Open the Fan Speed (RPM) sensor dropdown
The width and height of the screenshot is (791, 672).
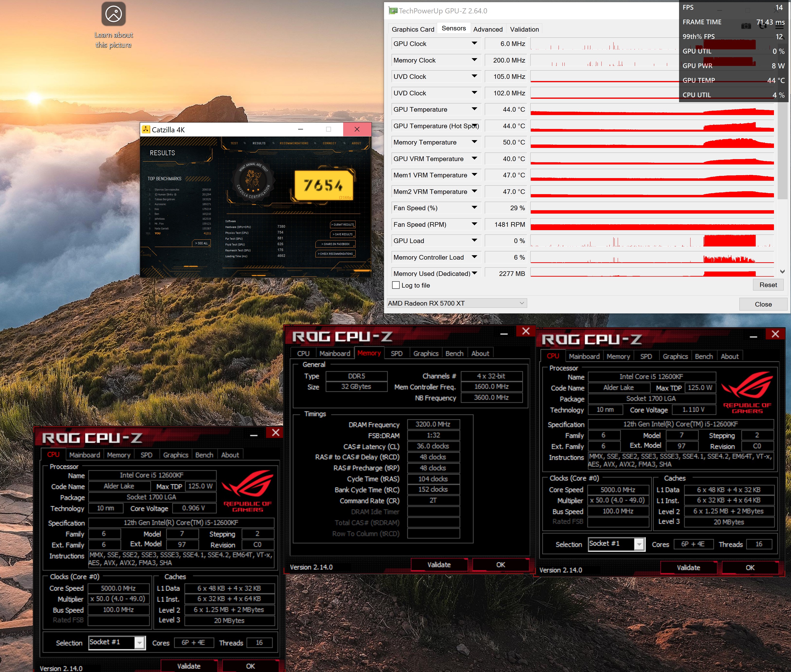(x=474, y=224)
